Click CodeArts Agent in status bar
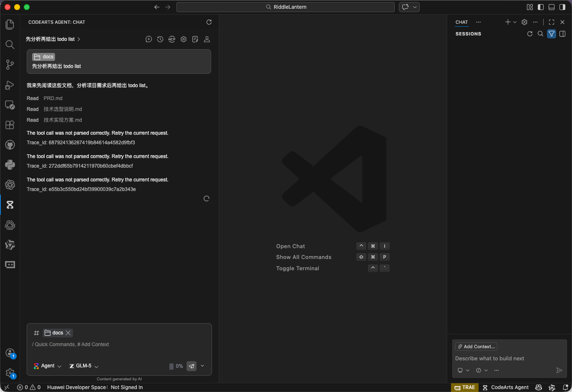The height and width of the screenshot is (392, 572). [506, 387]
